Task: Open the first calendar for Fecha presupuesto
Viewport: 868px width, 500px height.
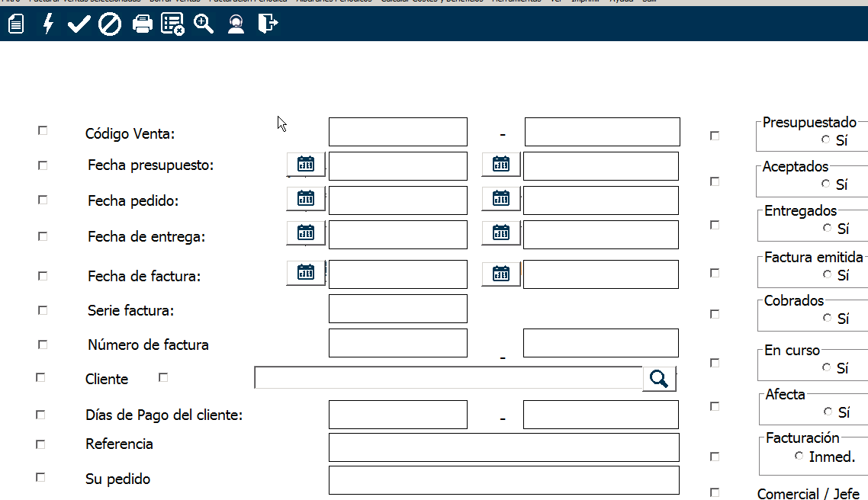Action: click(306, 164)
